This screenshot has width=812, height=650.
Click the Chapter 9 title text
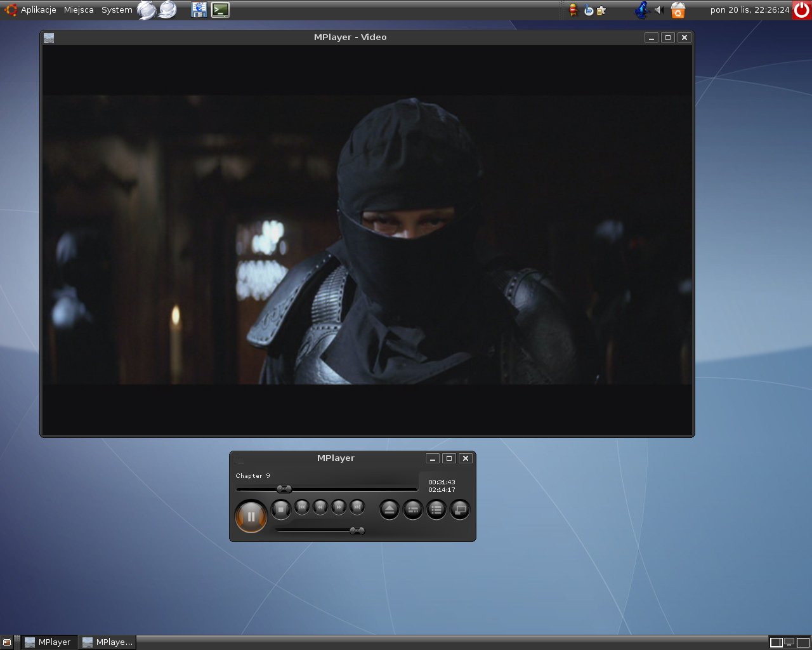pos(252,475)
